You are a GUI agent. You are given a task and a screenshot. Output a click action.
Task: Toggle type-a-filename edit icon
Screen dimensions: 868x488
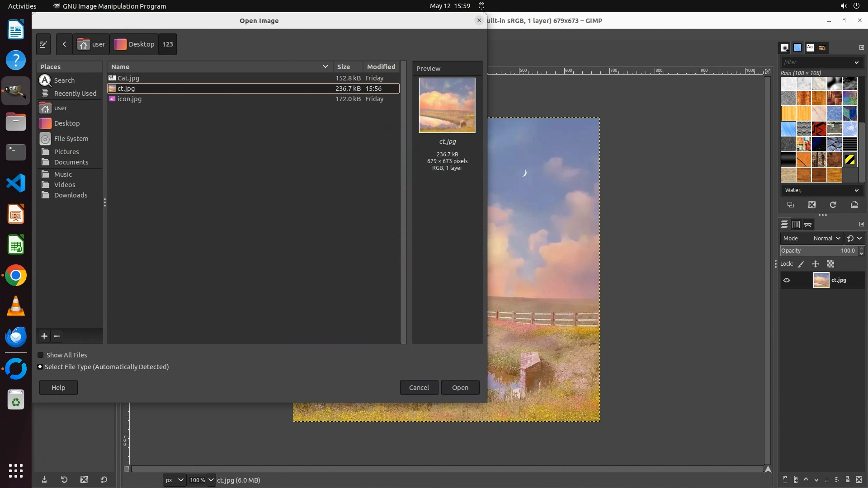(43, 44)
